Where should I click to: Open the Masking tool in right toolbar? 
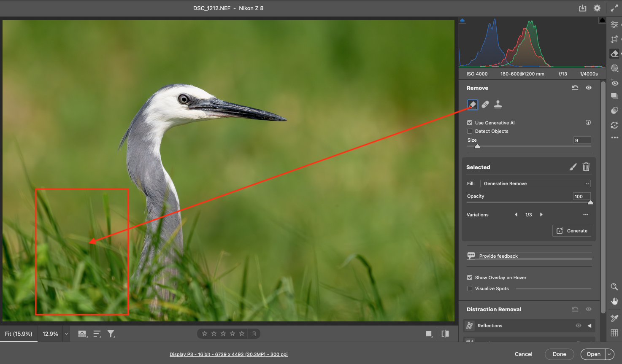point(614,68)
